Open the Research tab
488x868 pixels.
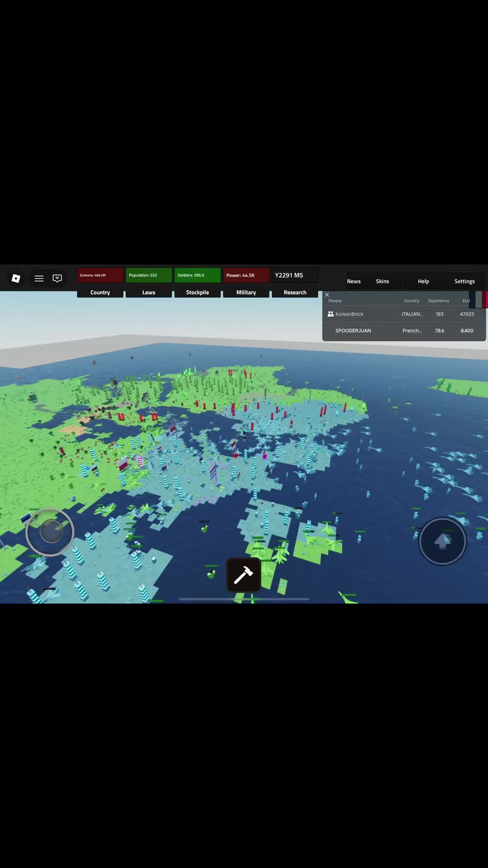(295, 292)
